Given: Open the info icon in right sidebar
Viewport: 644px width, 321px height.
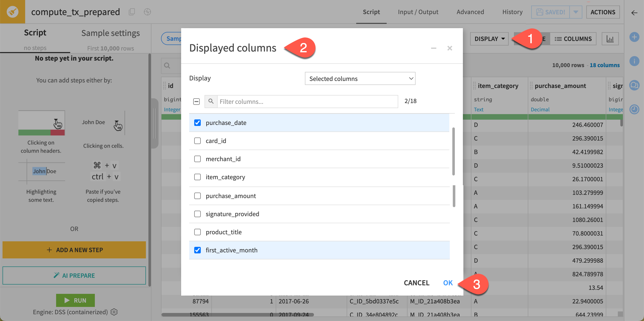Looking at the screenshot, I should (634, 61).
